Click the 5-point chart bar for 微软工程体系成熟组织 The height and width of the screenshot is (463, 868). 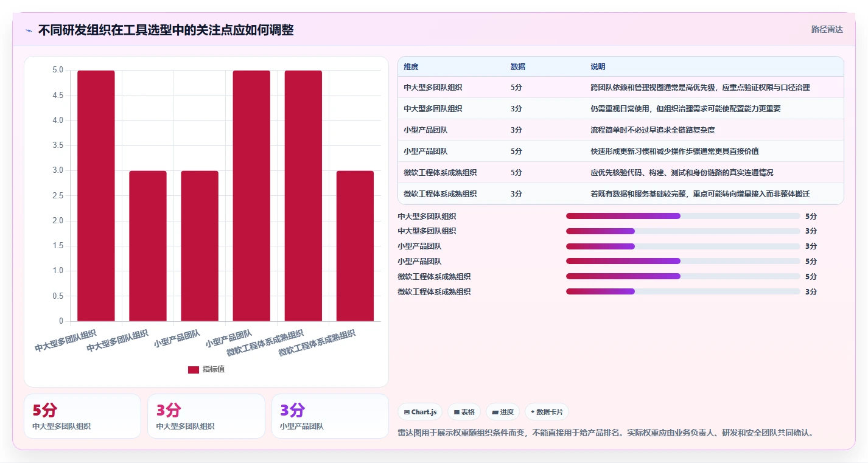303,196
